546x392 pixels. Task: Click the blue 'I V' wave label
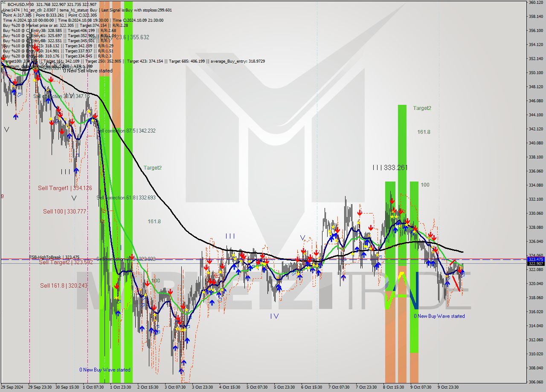(274, 316)
